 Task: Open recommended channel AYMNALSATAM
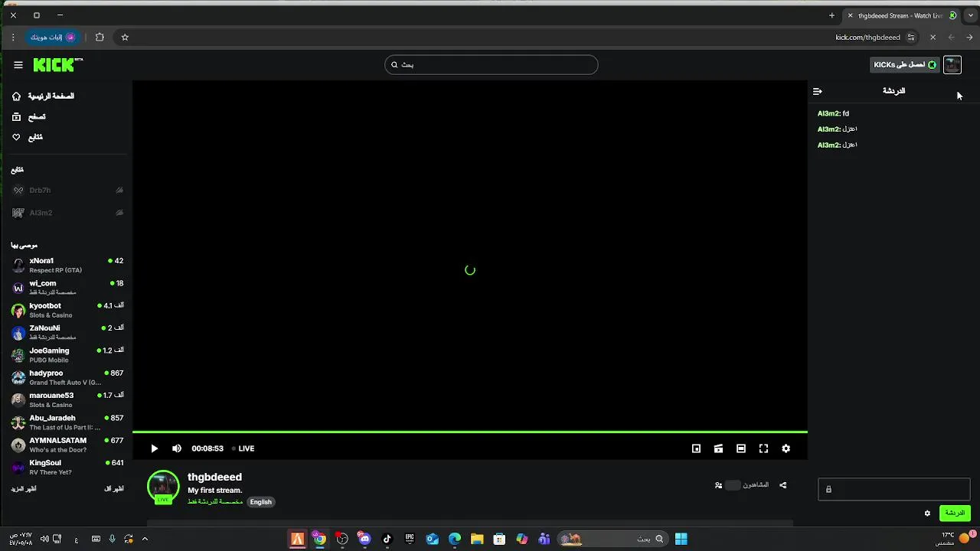tap(67, 445)
